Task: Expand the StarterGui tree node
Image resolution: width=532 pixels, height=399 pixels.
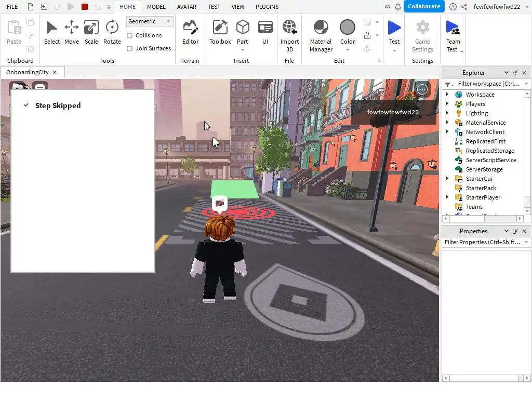Action: (447, 179)
